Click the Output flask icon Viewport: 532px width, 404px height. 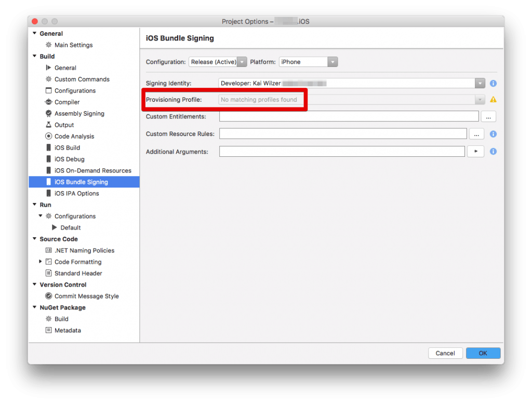pyautogui.click(x=48, y=125)
